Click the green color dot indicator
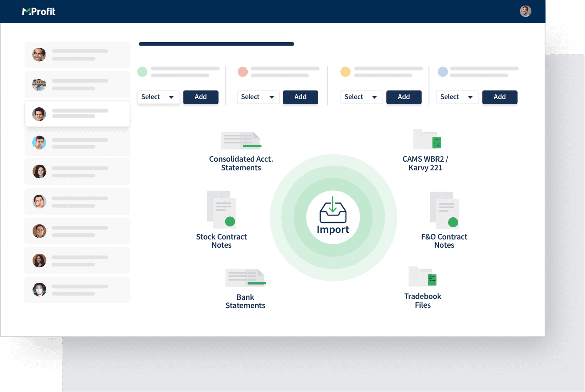Screen dimensions: 585x392 tap(143, 72)
